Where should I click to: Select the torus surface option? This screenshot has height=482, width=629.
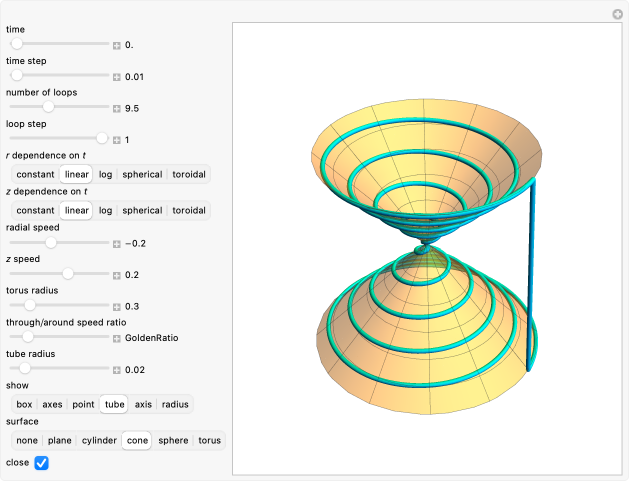[x=209, y=440]
